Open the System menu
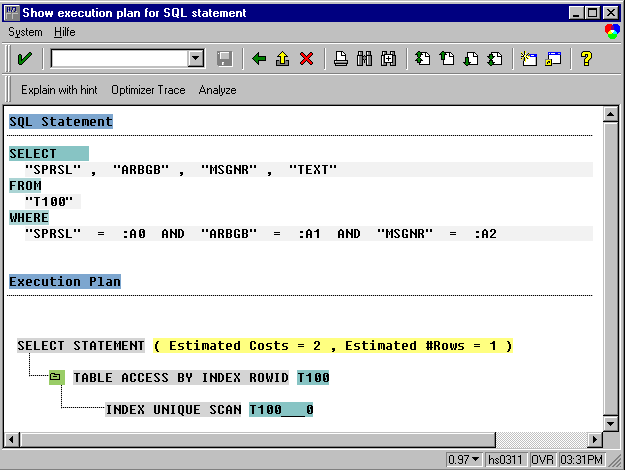Screen dimensions: 625x470 [x=25, y=32]
